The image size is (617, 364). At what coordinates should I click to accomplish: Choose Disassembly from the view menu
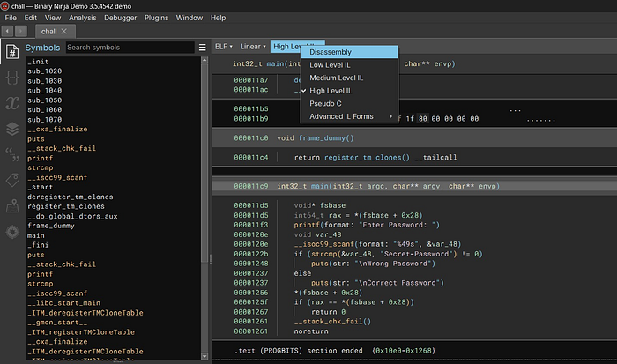(331, 52)
